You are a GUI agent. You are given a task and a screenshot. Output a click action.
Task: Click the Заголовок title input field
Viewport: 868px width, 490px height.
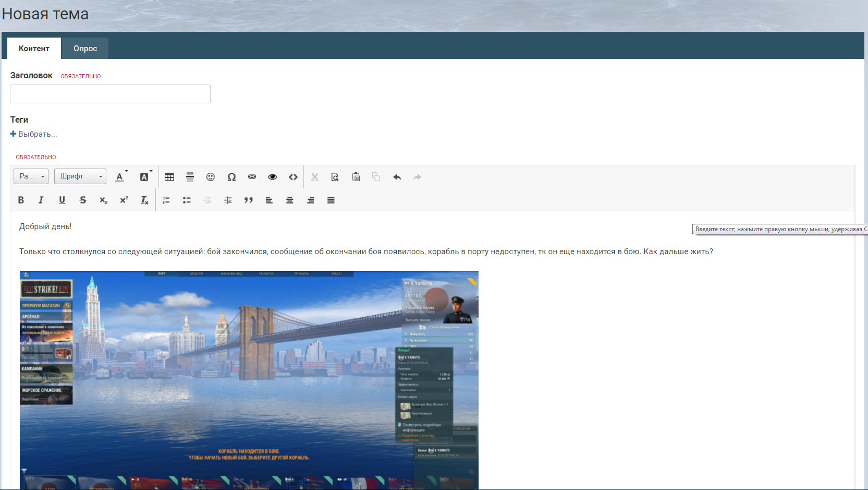(x=110, y=94)
